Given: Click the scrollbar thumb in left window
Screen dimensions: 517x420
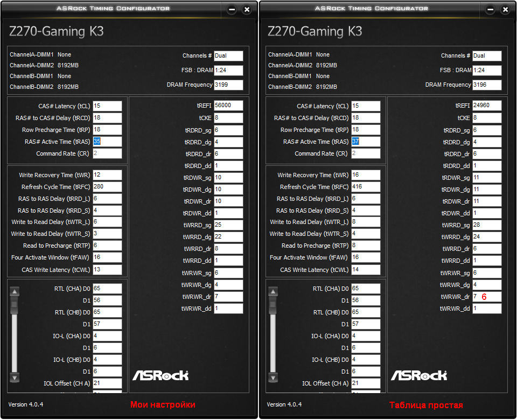Looking at the screenshot, I should (x=15, y=305).
